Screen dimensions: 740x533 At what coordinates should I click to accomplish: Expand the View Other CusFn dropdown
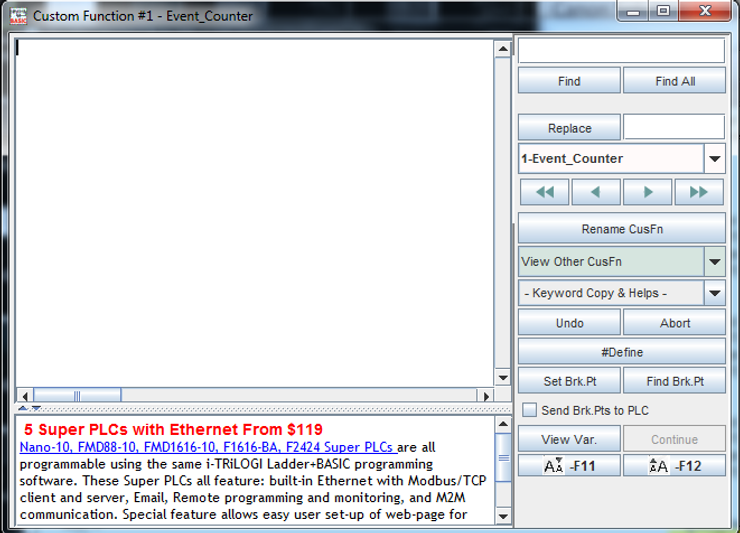tap(715, 262)
